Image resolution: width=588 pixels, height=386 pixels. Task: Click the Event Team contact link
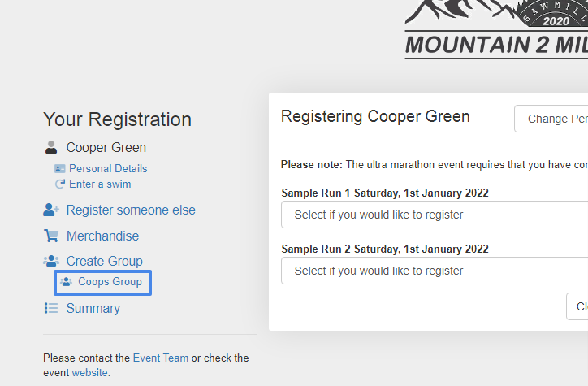tap(161, 358)
